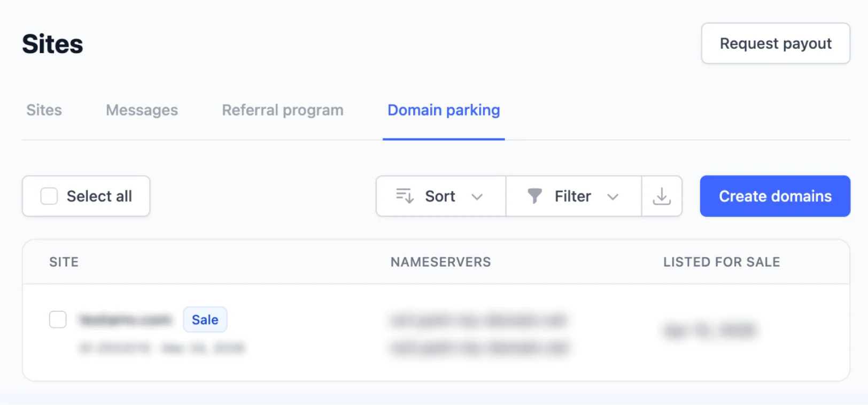Click the LISTED FOR SALE column header
868x405 pixels.
[722, 262]
